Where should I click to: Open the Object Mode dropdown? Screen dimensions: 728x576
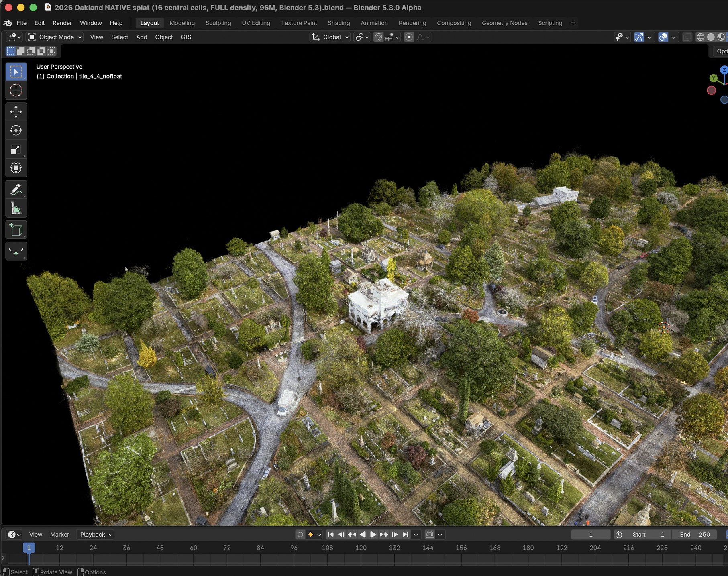coord(55,37)
